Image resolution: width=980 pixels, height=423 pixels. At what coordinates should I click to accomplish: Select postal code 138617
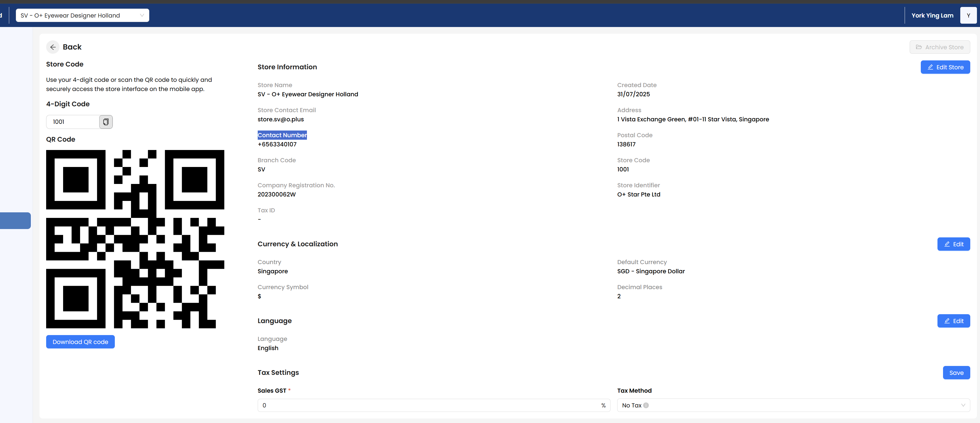[626, 144]
